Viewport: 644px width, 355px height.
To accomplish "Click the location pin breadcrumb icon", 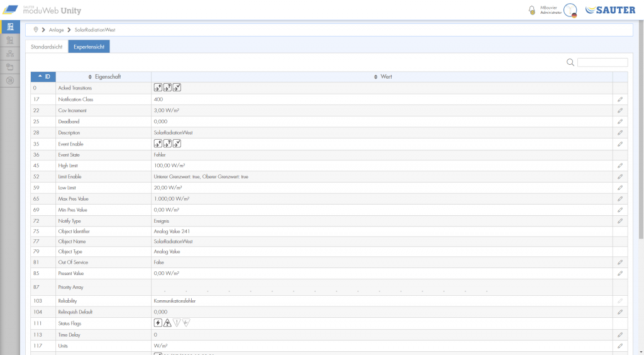I will point(36,30).
